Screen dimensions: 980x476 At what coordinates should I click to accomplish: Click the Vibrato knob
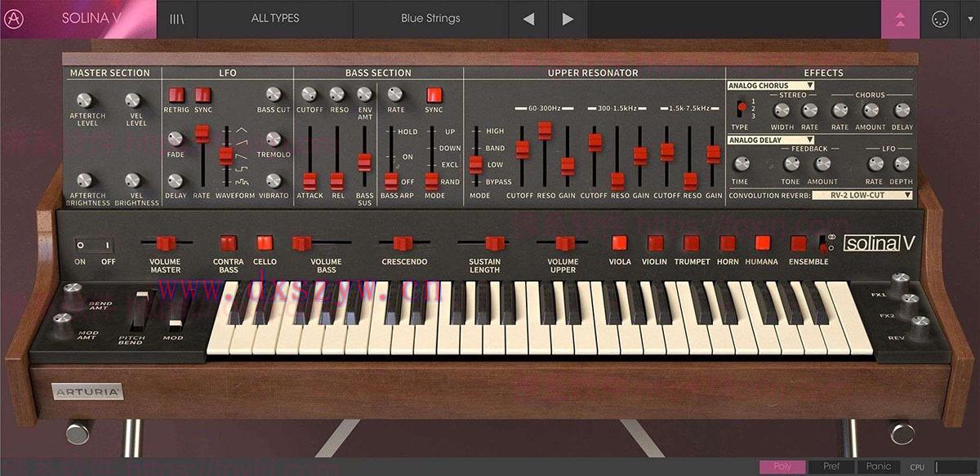coord(274,180)
